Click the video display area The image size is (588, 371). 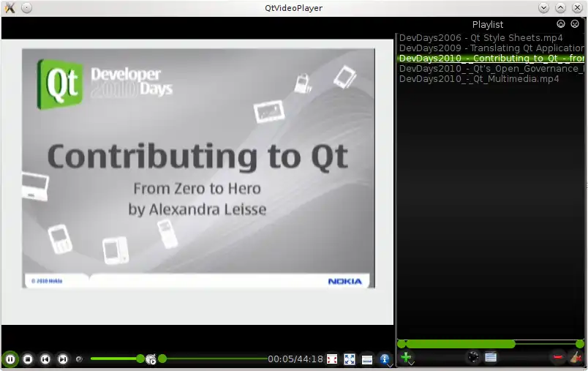197,182
